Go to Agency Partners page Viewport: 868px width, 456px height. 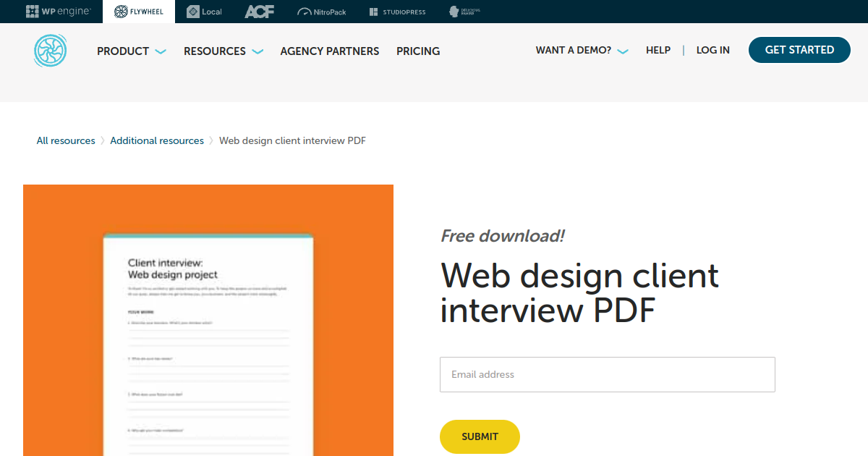pyautogui.click(x=329, y=51)
